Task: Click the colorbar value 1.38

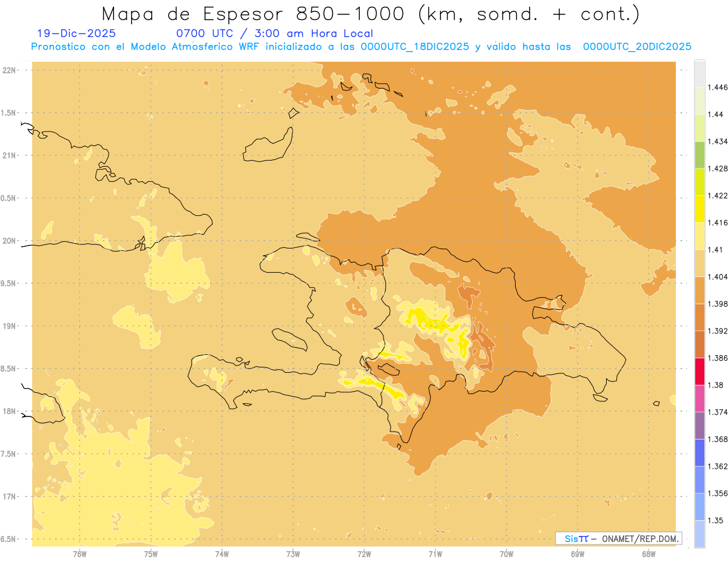Action: pyautogui.click(x=716, y=385)
